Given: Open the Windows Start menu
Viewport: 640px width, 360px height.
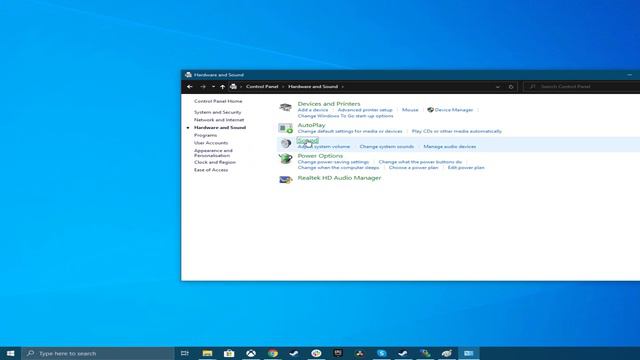Looking at the screenshot, I should [11, 353].
